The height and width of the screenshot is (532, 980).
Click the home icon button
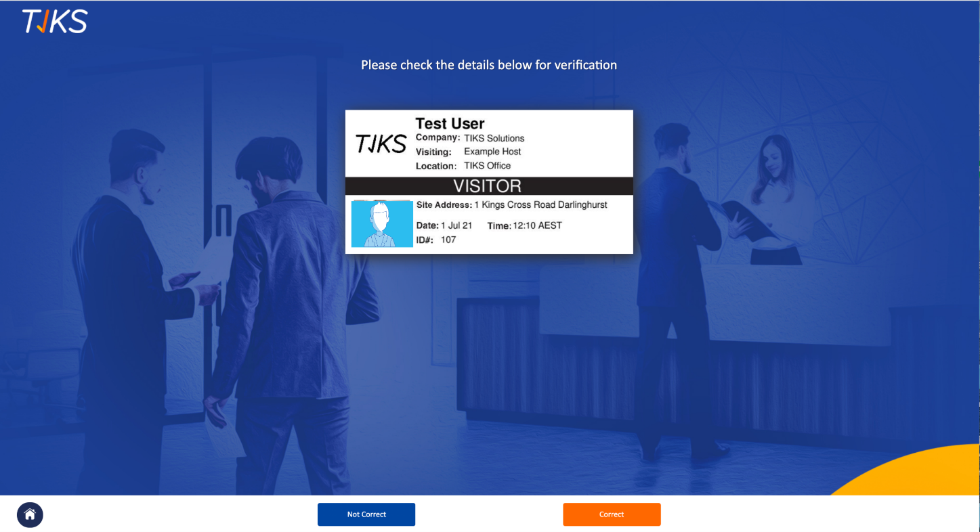(x=30, y=514)
